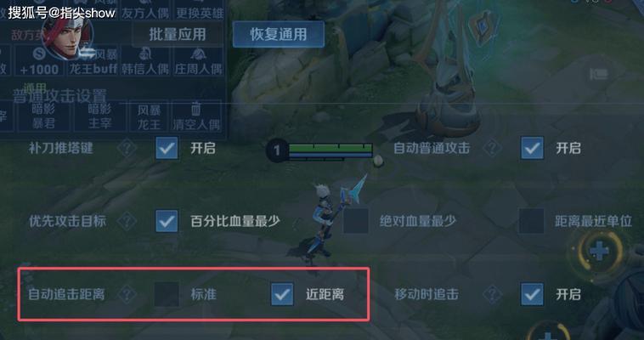Open help icon beside 自动追击距离
This screenshot has width=644, height=340.
pyautogui.click(x=127, y=294)
